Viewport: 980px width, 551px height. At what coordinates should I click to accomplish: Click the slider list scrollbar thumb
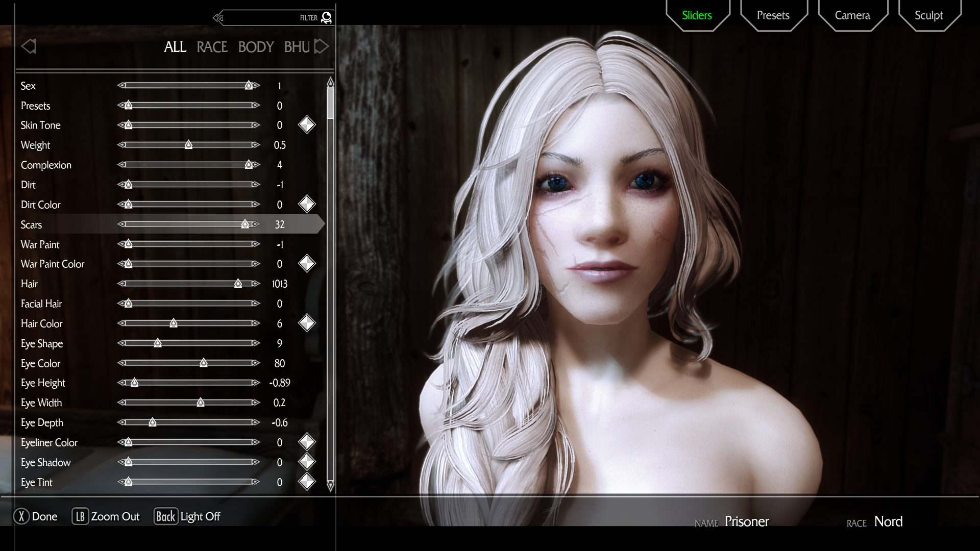pyautogui.click(x=330, y=104)
